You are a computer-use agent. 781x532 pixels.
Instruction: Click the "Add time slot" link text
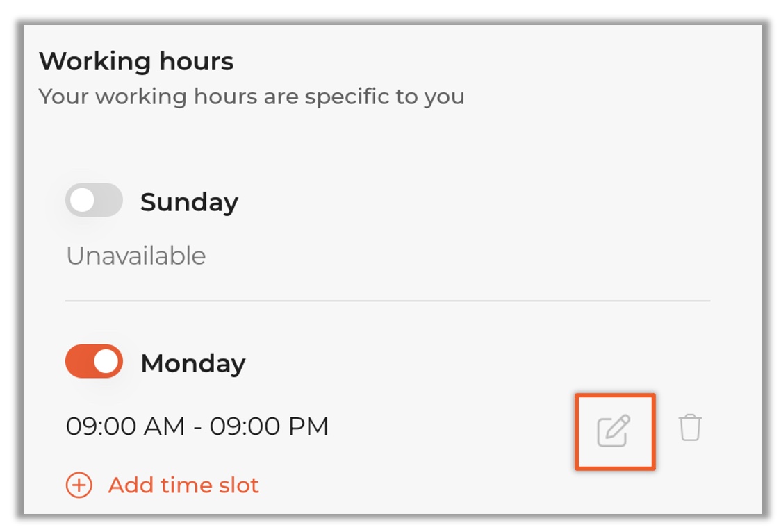click(x=183, y=485)
